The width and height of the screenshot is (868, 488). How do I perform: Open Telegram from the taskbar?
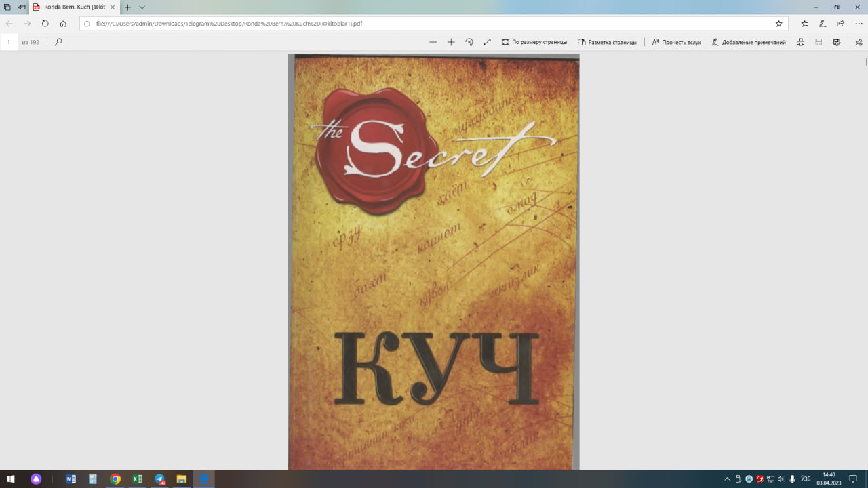tap(159, 479)
